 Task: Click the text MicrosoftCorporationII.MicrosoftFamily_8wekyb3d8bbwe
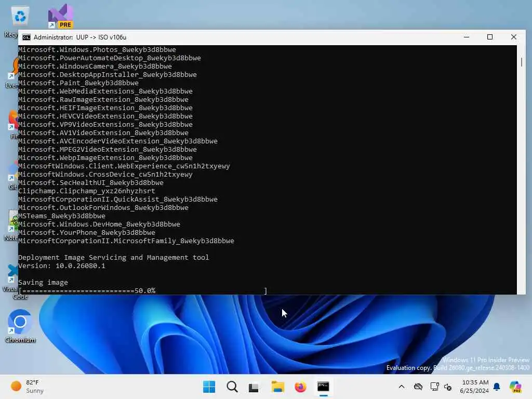126,241
